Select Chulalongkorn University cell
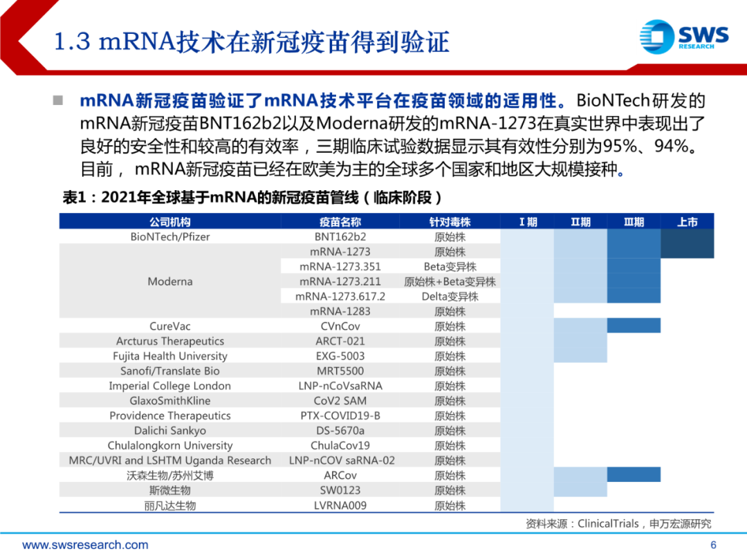 [x=170, y=446]
